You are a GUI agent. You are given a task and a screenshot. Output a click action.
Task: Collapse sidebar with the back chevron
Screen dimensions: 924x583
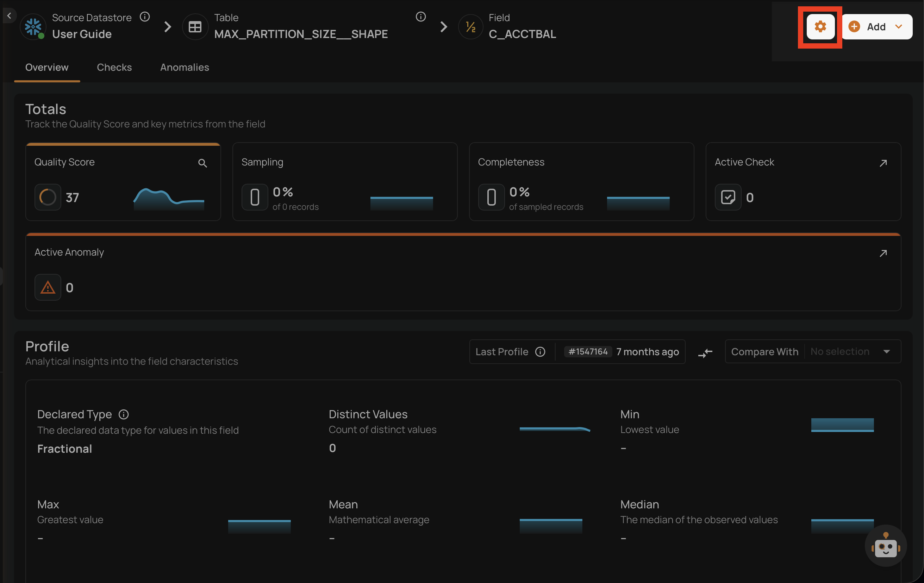(x=9, y=16)
